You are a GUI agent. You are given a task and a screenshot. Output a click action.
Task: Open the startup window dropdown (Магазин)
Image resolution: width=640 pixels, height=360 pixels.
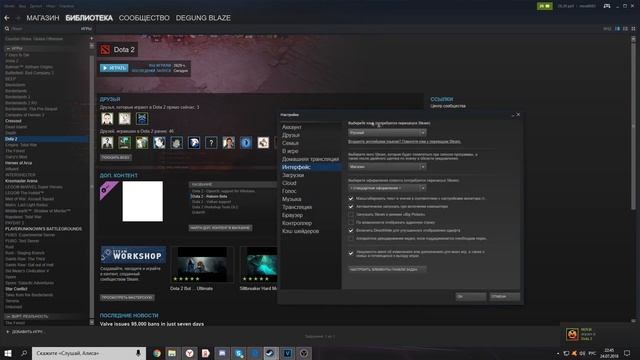(387, 167)
